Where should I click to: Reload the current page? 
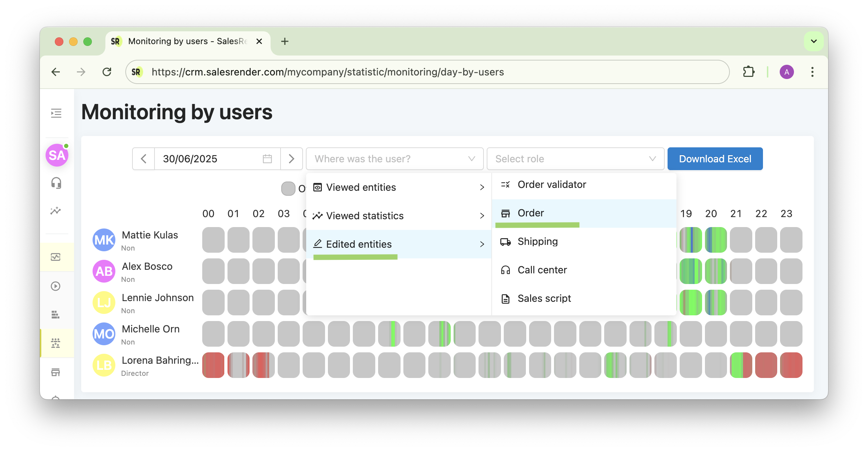107,72
